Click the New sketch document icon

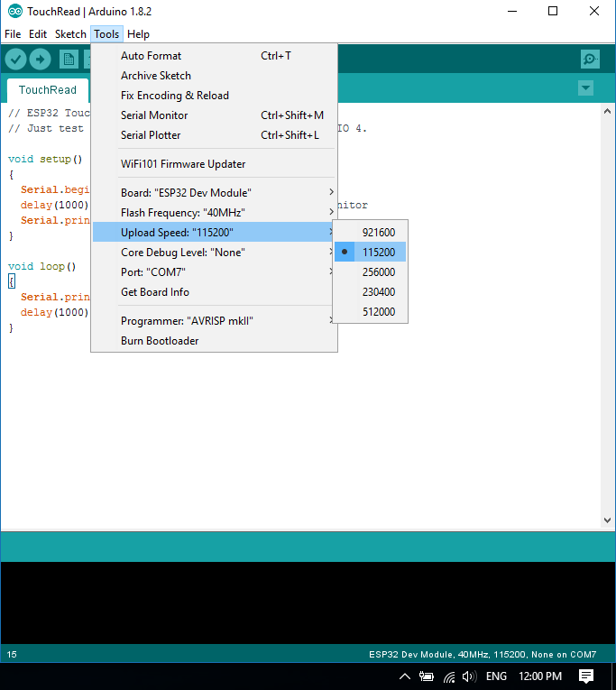(x=69, y=60)
